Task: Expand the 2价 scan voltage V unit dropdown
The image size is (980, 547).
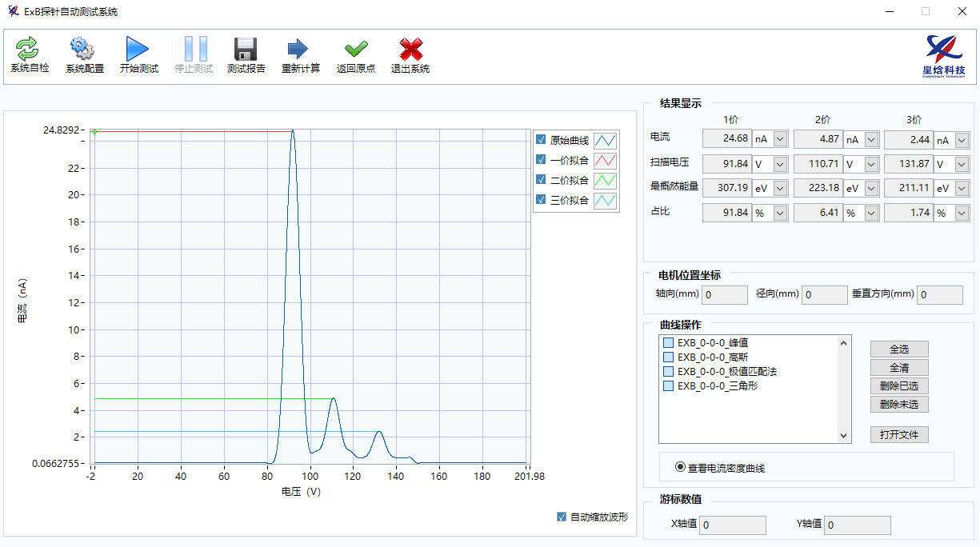Action: pos(871,164)
